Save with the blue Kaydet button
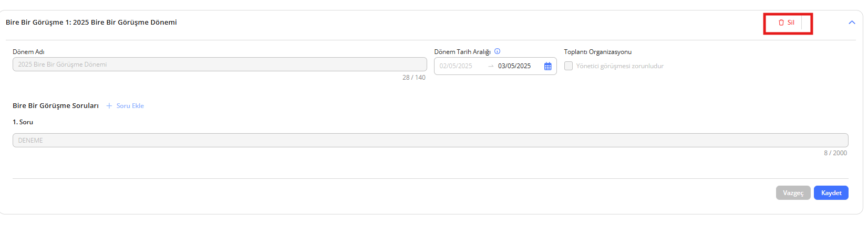This screenshot has width=868, height=226. coord(831,193)
